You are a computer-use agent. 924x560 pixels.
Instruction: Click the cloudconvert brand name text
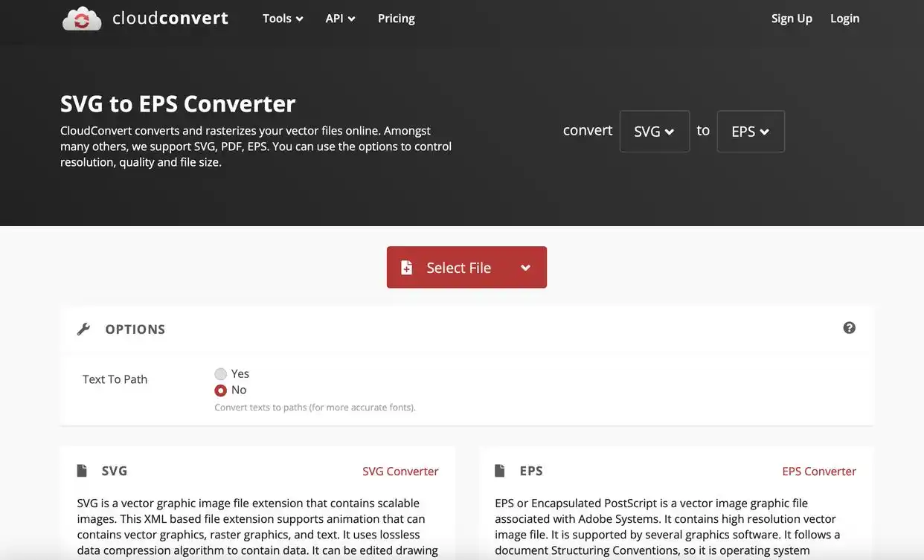[x=170, y=19]
